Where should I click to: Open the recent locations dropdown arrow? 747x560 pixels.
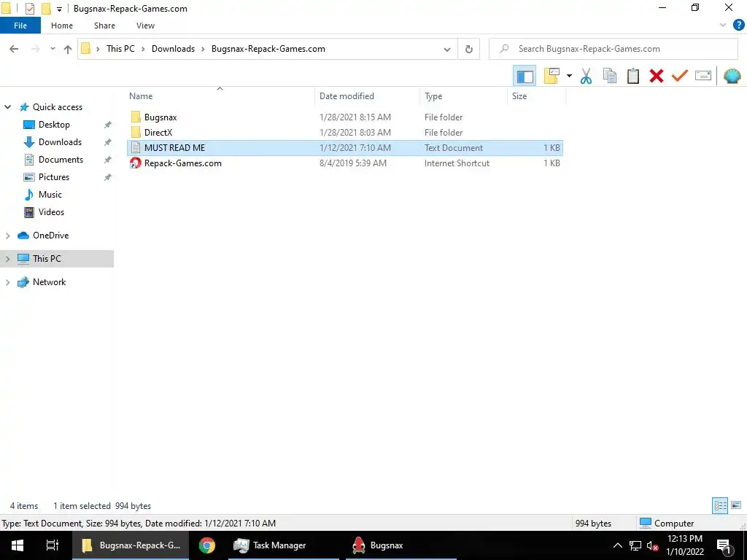[53, 49]
